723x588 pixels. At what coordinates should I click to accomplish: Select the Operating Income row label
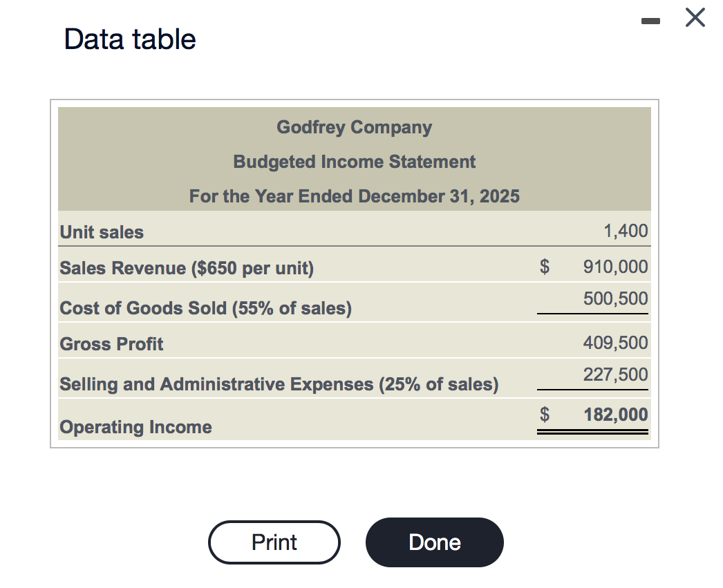click(136, 427)
